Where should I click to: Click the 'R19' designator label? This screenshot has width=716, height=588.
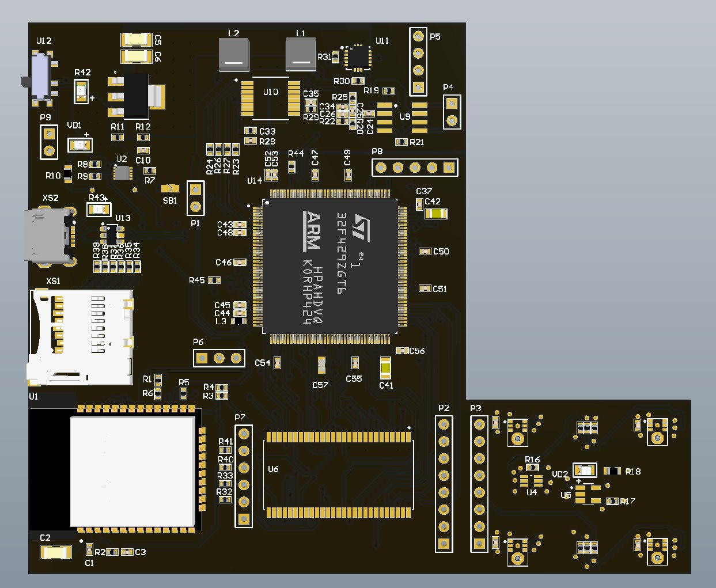coord(372,90)
